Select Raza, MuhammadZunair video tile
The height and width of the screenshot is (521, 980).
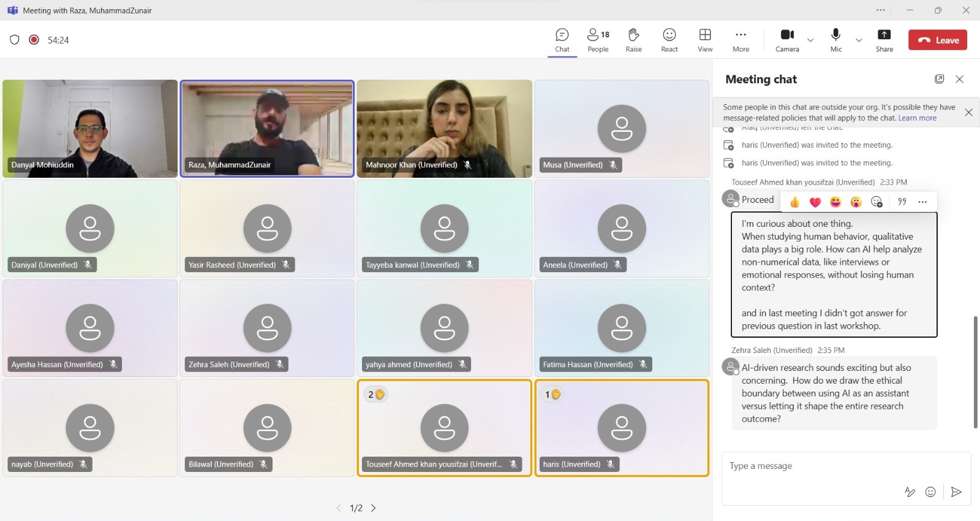pos(267,129)
